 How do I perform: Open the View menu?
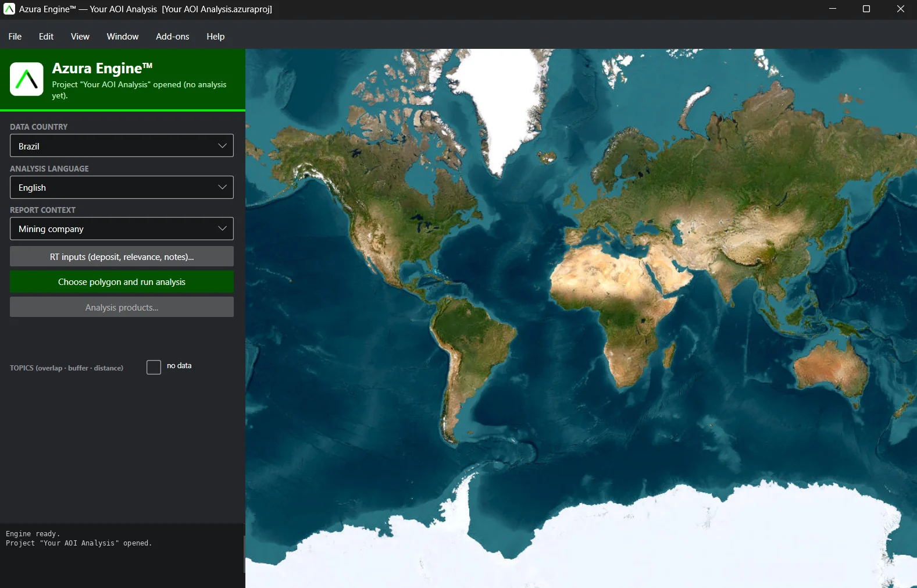80,37
